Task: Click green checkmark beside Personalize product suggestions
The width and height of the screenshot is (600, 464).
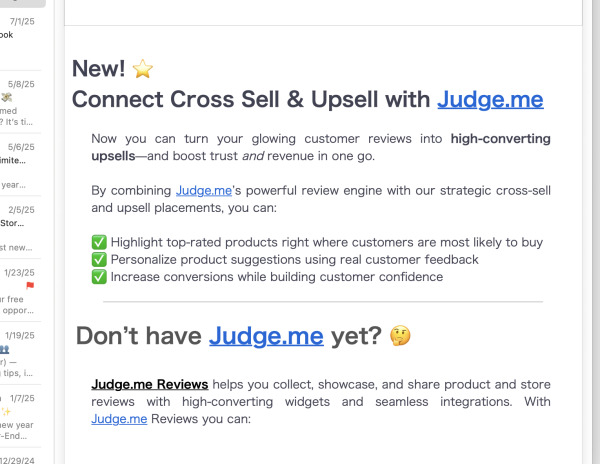Action: tap(99, 259)
